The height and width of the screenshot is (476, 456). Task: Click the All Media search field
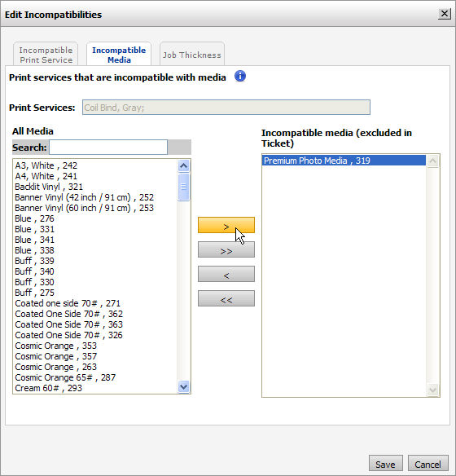(108, 148)
